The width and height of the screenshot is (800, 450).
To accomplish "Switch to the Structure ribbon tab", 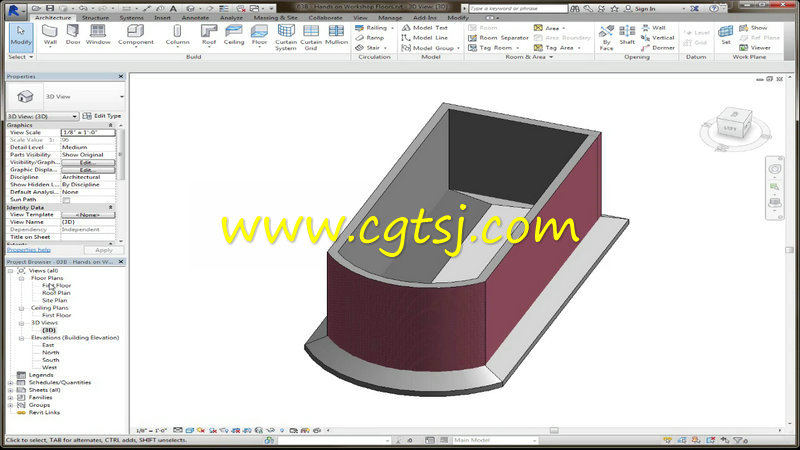I will (x=95, y=18).
